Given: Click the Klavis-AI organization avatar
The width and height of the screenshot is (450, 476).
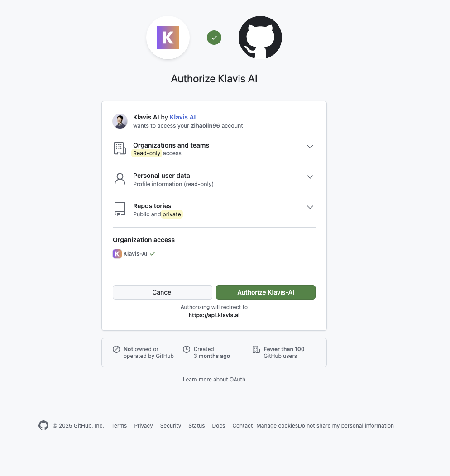Looking at the screenshot, I should pos(117,254).
